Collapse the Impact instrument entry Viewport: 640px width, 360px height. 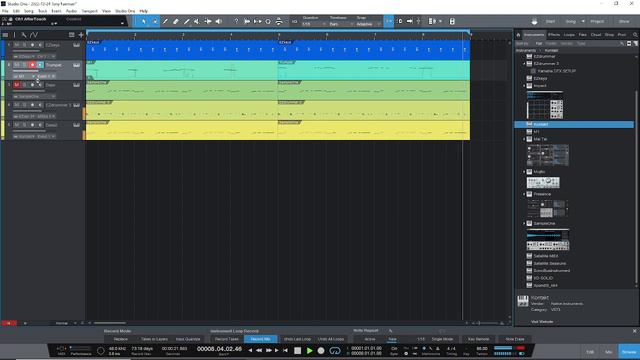coord(524,86)
